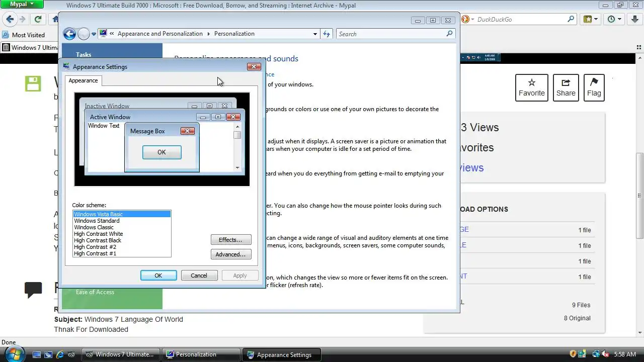Select the Windows 7 Ultimate browser tab
This screenshot has height=362, width=644.
[x=30, y=48]
